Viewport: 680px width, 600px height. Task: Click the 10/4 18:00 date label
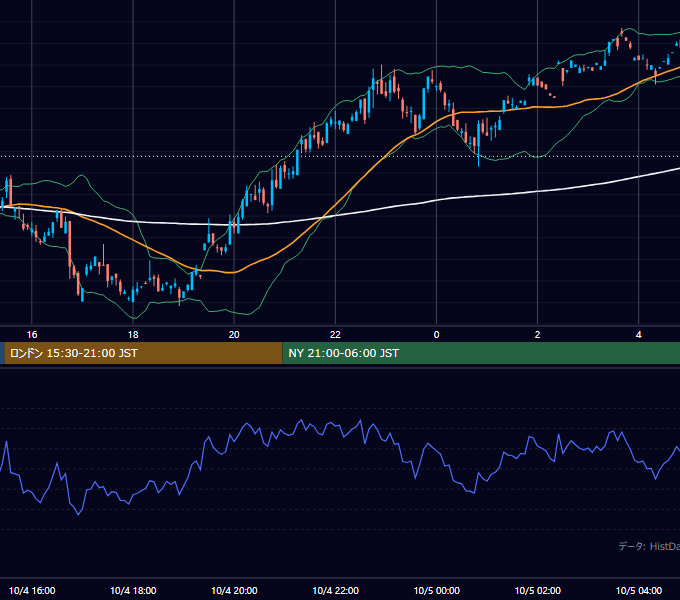133,590
